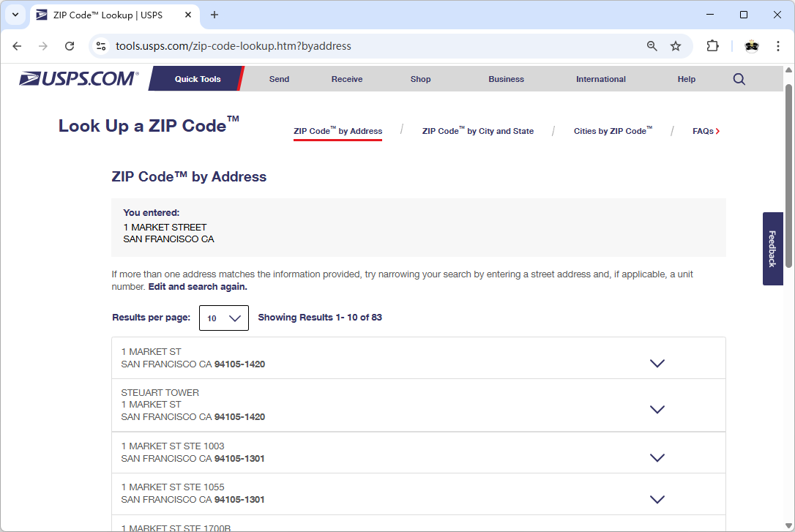Click the scrollbar down arrow
795x532 pixels.
(x=788, y=525)
